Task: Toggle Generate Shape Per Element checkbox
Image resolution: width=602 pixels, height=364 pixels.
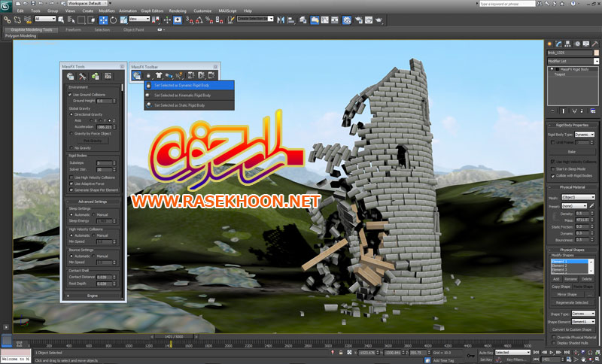Action: [71, 190]
